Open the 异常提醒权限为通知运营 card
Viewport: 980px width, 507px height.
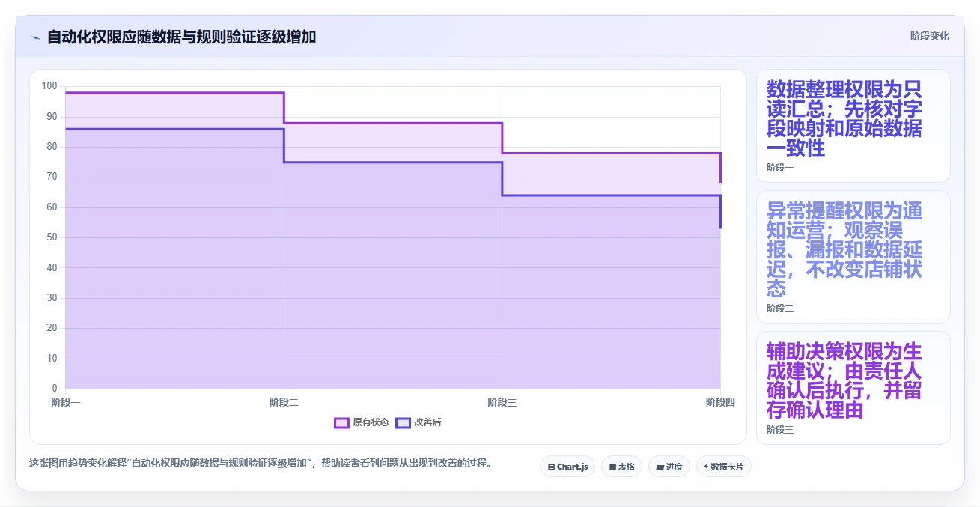853,257
